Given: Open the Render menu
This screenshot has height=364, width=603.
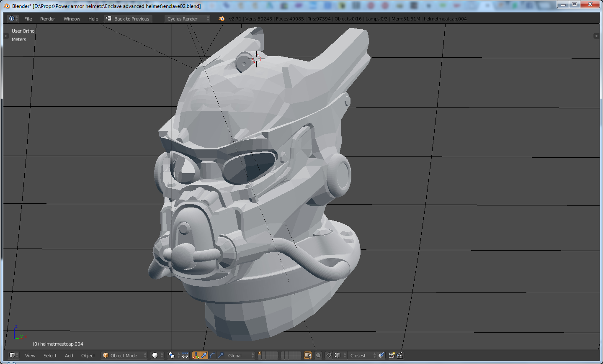Looking at the screenshot, I should pos(48,19).
